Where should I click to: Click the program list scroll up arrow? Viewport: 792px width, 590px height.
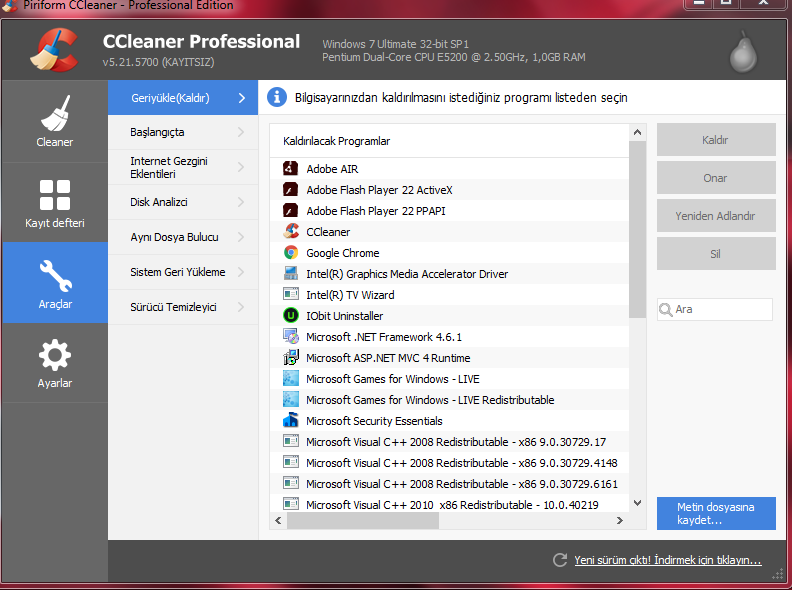click(637, 132)
